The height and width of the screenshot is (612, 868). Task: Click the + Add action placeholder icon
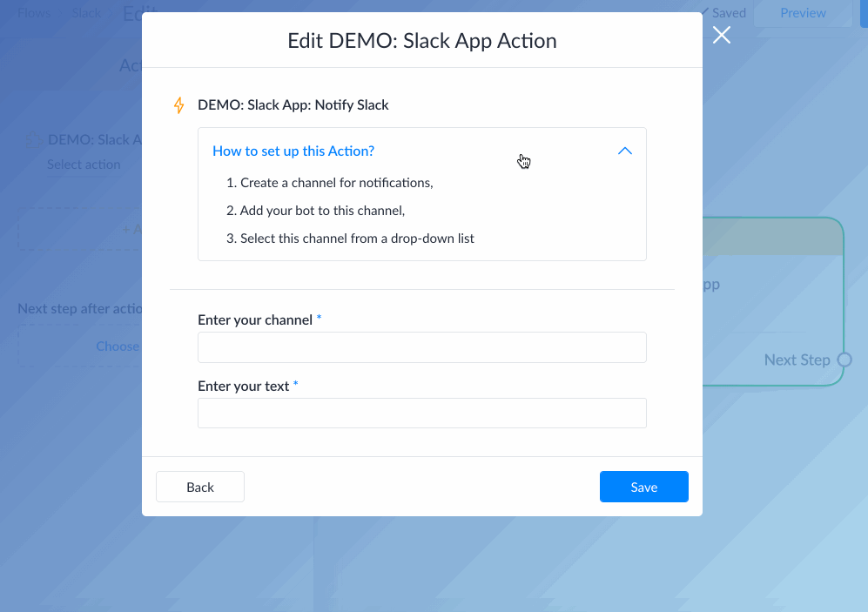click(x=129, y=228)
